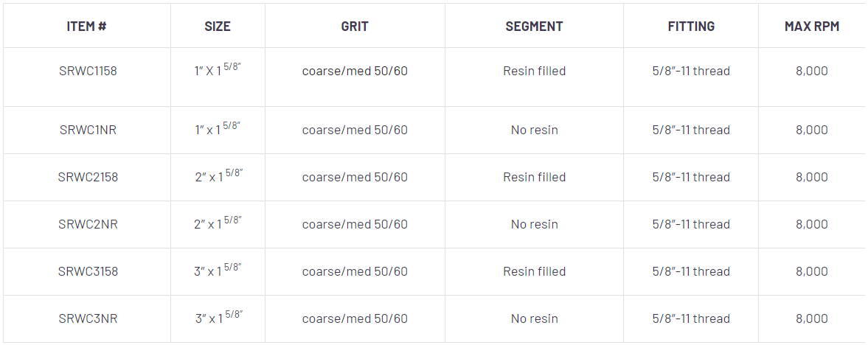Click the max RPM value for SRWC1158
Screen dimensions: 868x345
tap(811, 72)
